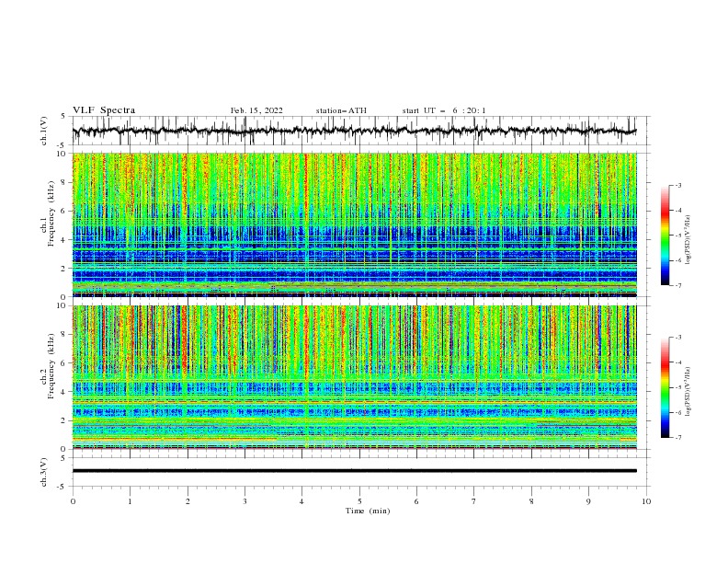Click the upper colorbar next to ch.1
Viewport: 728px width, 563px height.
click(665, 236)
